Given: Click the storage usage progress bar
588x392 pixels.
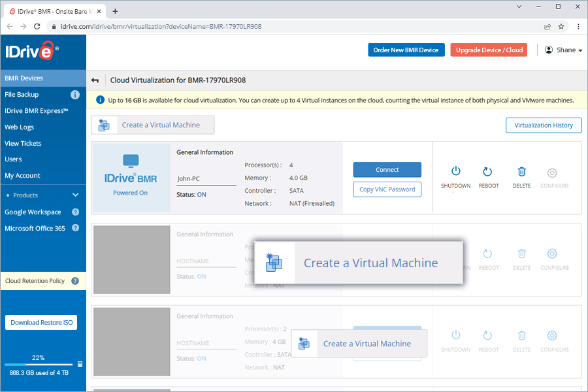Looking at the screenshot, I should pos(38,364).
